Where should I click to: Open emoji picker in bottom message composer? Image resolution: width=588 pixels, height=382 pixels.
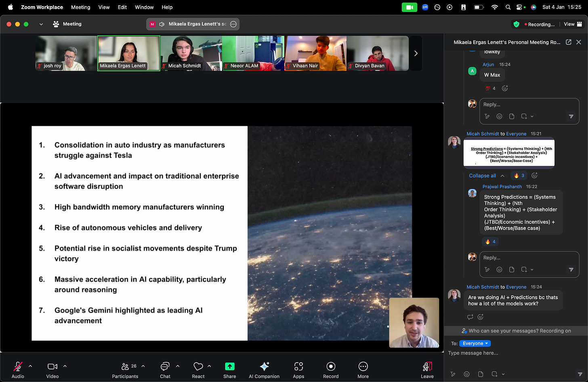coord(466,374)
